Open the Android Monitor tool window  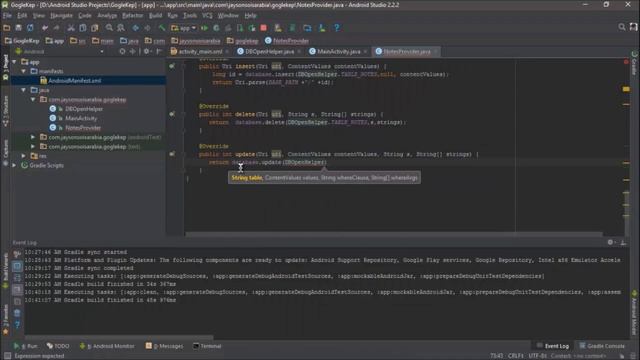107,346
